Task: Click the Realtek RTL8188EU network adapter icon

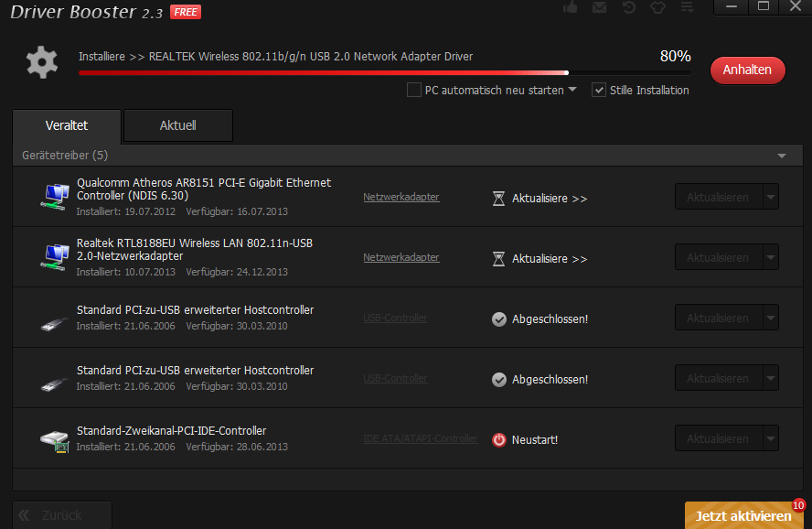Action: [55, 257]
